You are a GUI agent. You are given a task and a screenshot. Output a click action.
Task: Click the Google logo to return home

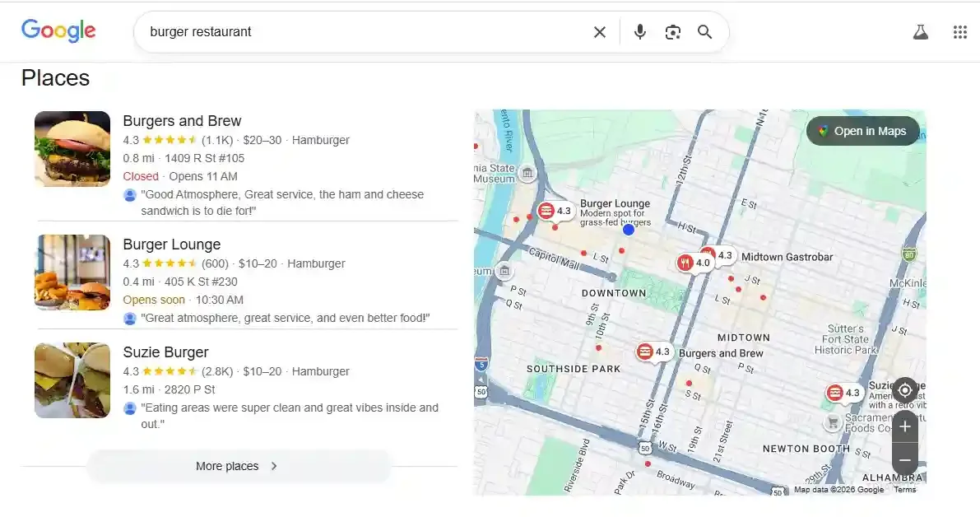58,30
